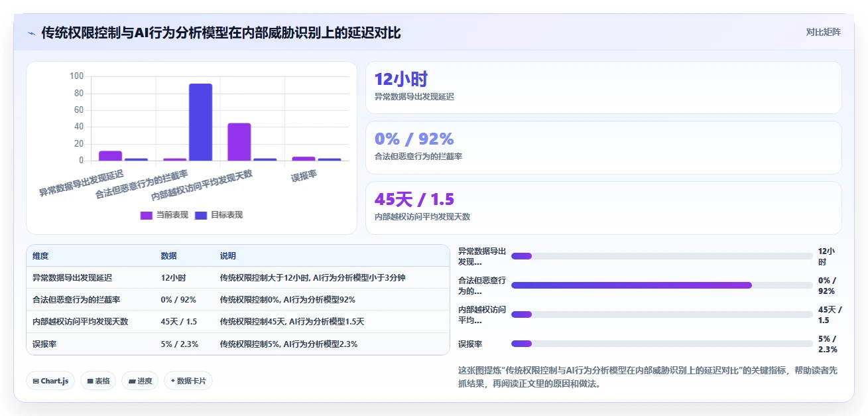Click the 数据 column header
Screen dimensions: 868x416
(168, 256)
